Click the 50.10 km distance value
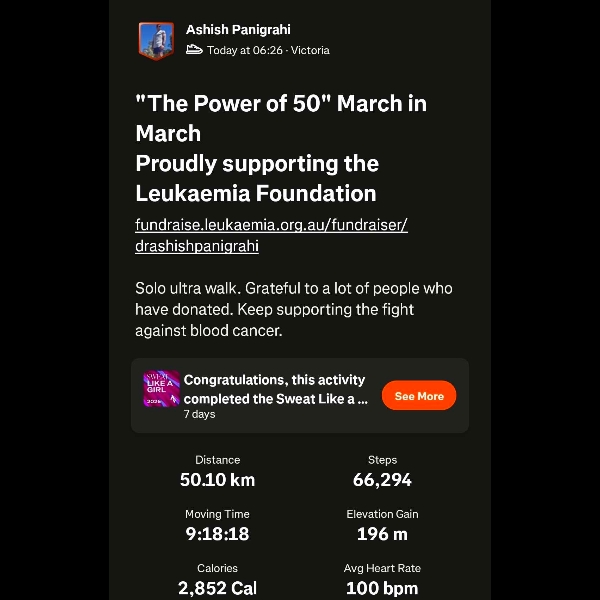Image resolution: width=600 pixels, height=600 pixels. pyautogui.click(x=217, y=480)
